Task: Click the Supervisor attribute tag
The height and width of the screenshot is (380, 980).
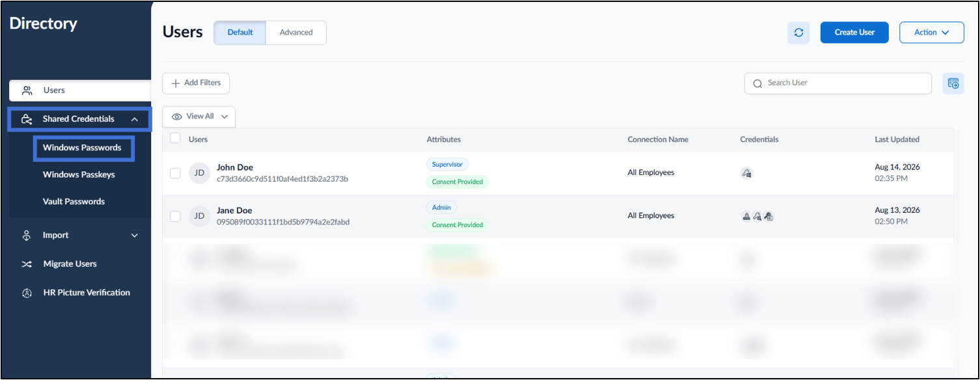Action: coord(447,165)
